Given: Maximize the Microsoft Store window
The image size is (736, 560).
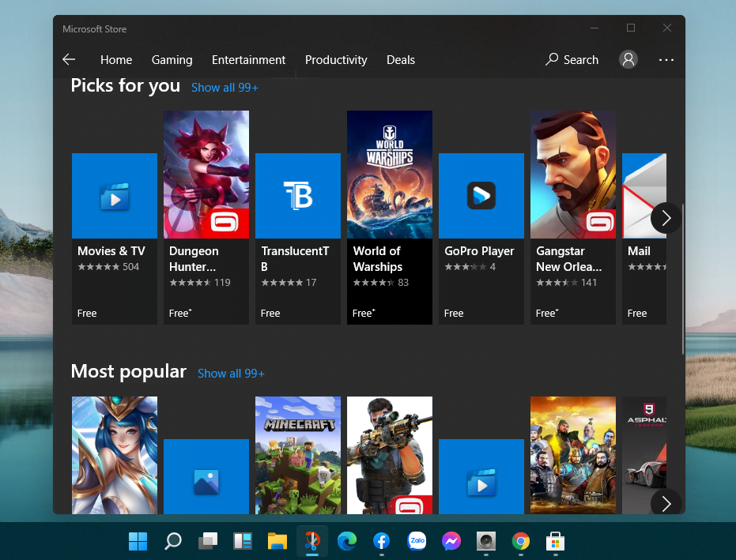Looking at the screenshot, I should click(631, 28).
